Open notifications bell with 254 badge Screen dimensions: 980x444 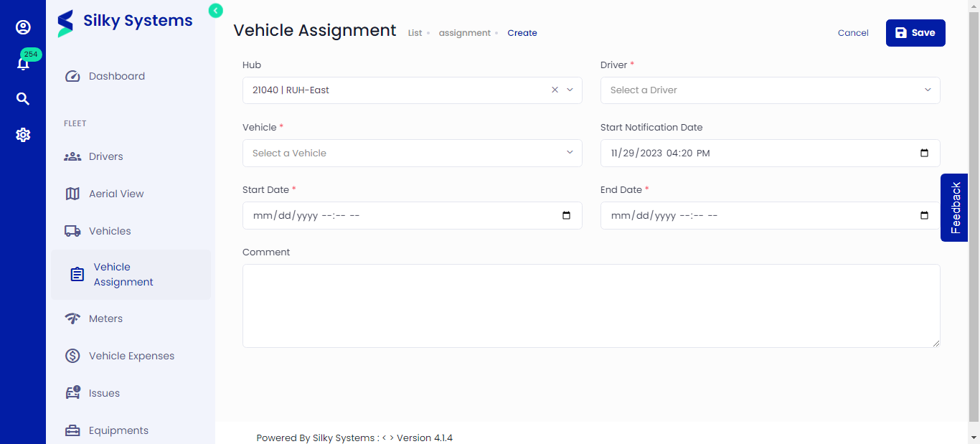[23, 64]
